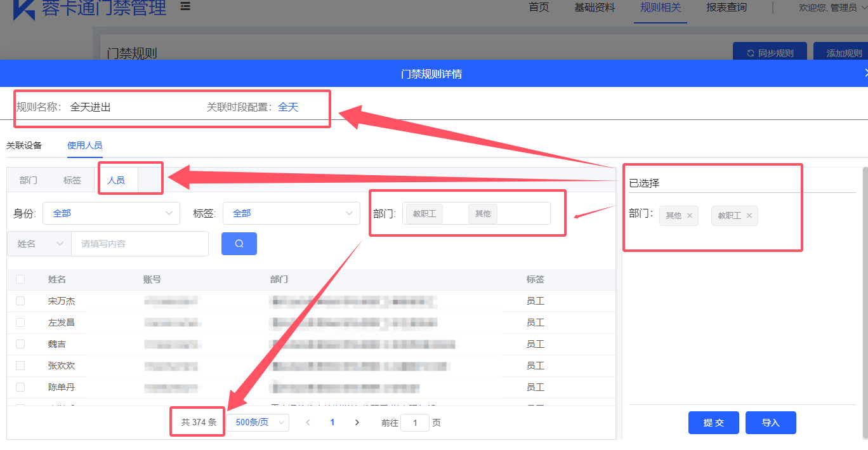Toggle the sidebar collapse hamburger icon

click(x=185, y=6)
